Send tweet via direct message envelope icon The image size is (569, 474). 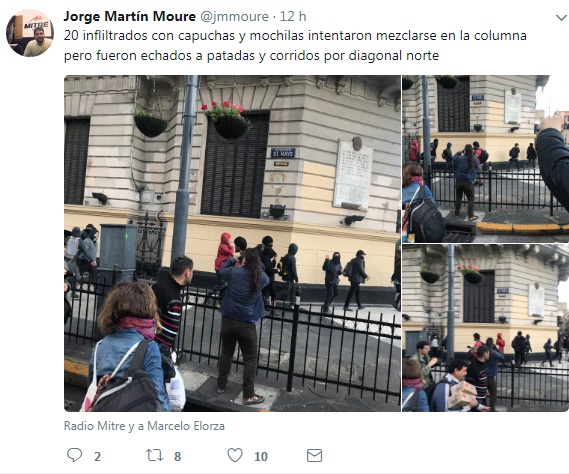[314, 455]
